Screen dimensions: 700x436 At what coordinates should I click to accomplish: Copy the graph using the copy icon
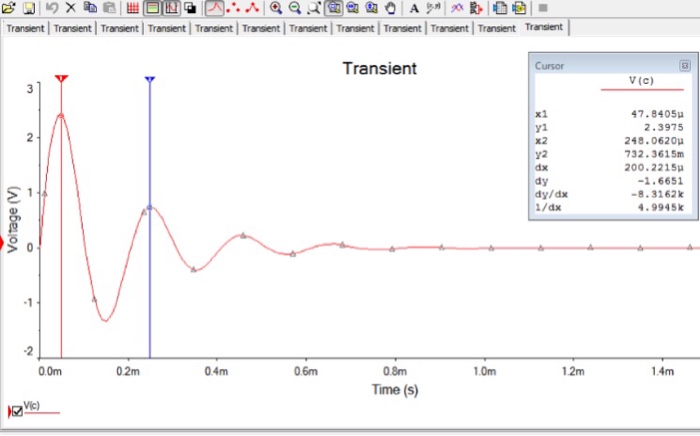click(x=91, y=7)
